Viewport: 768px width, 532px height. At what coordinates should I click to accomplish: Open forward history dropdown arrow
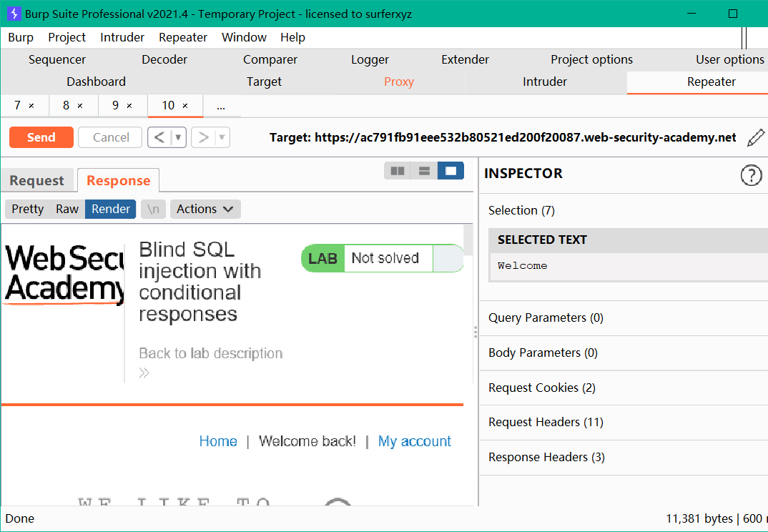coord(222,138)
